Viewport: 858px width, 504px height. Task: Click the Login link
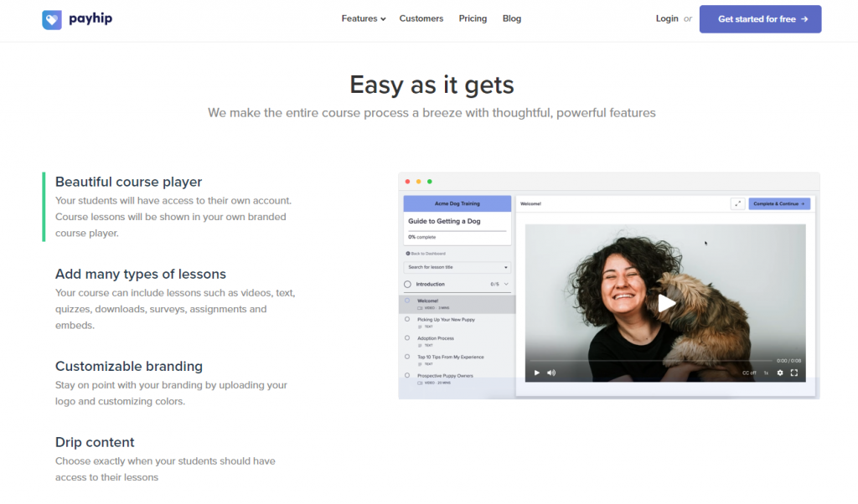666,18
